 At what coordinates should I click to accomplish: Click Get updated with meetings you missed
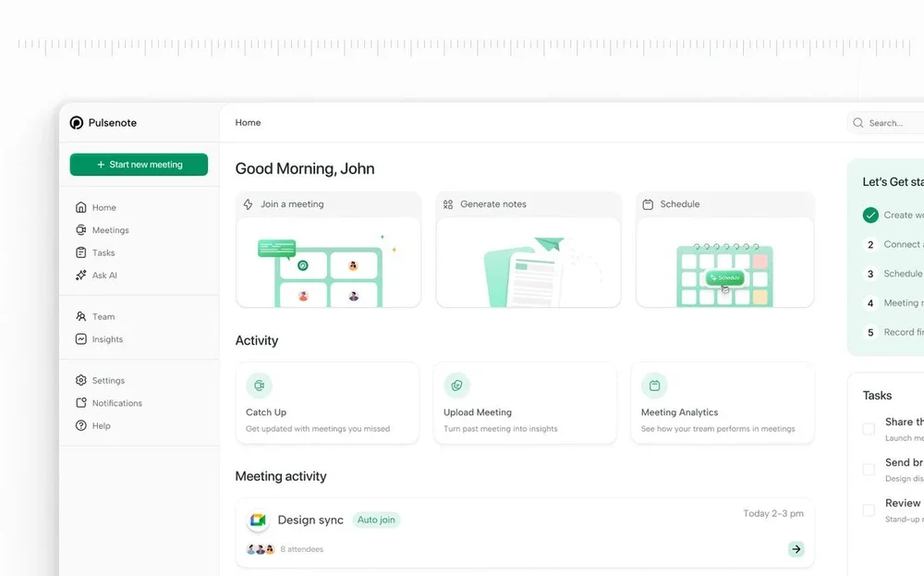click(318, 429)
